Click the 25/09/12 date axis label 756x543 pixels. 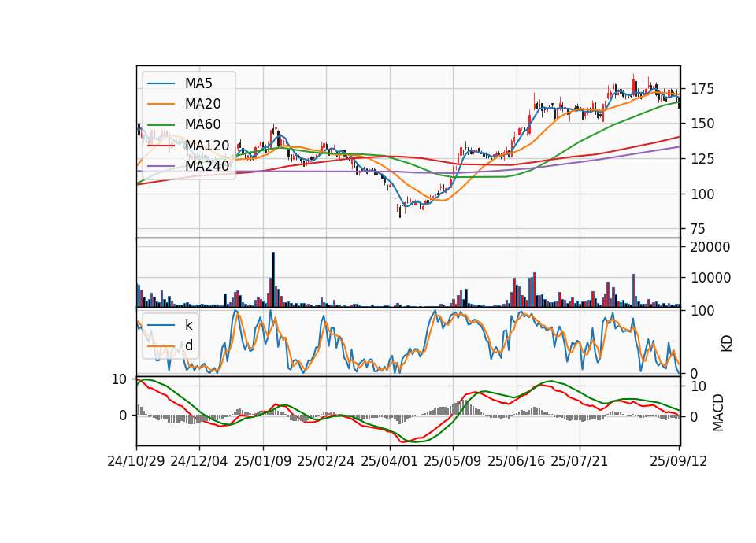point(678,461)
